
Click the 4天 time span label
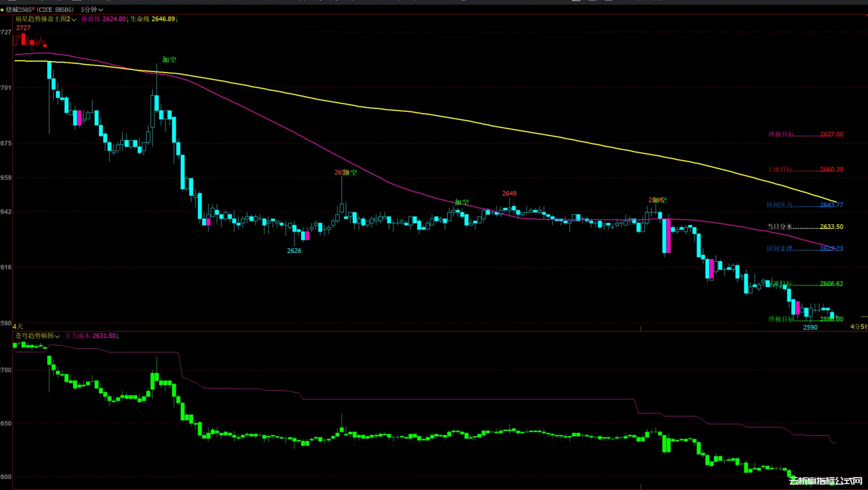pos(18,326)
